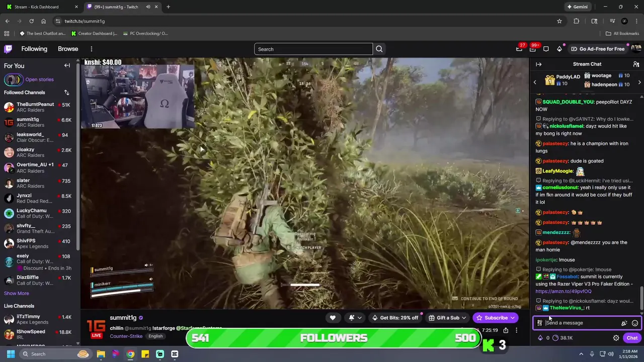Mute the Twitch tab via speaker icon
This screenshot has width=644, height=362.
tap(148, 7)
